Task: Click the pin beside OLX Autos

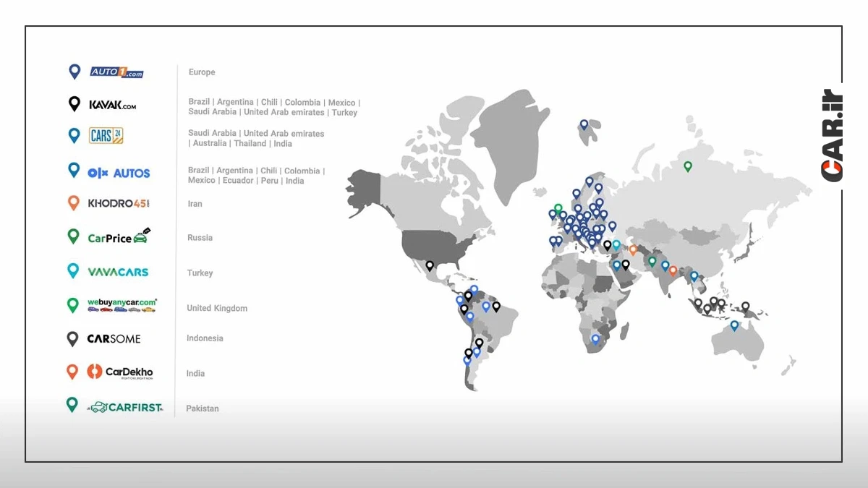Action: point(73,170)
